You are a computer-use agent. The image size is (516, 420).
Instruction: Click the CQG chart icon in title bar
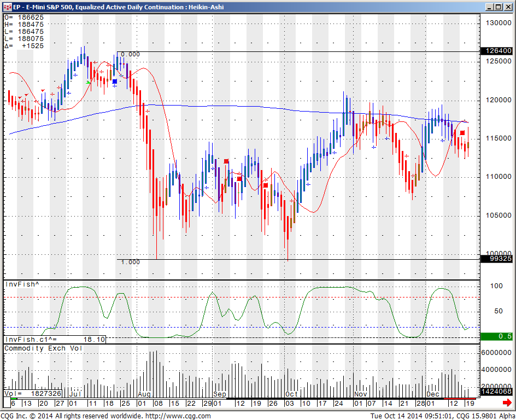(7, 7)
